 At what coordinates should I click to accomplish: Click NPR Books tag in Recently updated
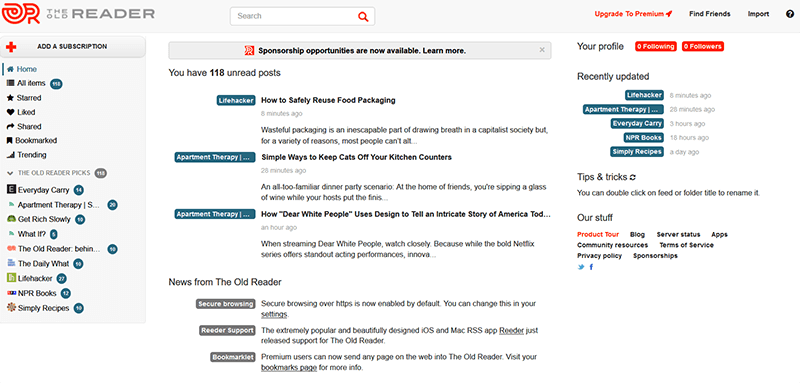[x=643, y=138]
